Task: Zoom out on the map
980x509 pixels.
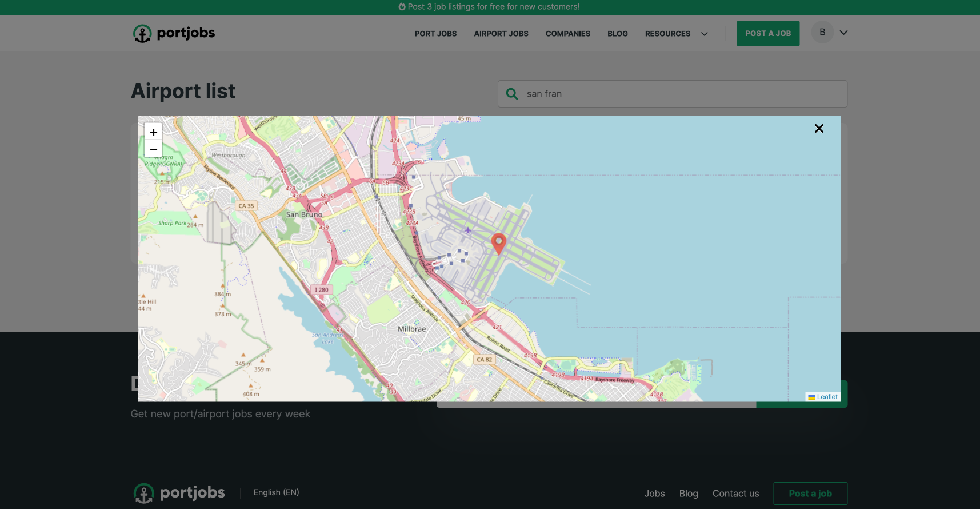Action: point(153,149)
